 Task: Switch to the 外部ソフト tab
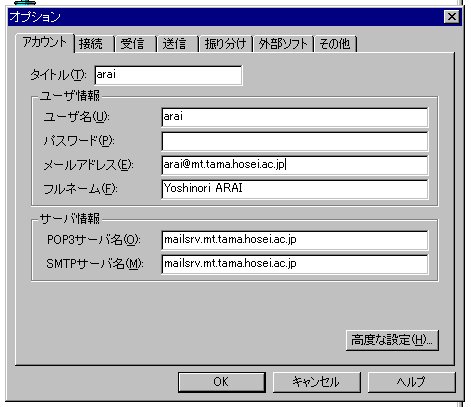coord(283,44)
